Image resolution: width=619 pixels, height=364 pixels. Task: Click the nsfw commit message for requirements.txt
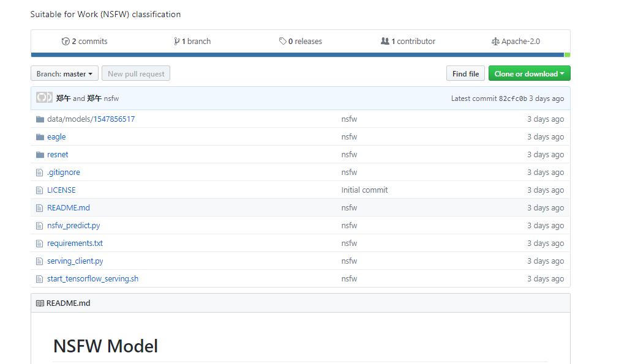[x=350, y=243]
